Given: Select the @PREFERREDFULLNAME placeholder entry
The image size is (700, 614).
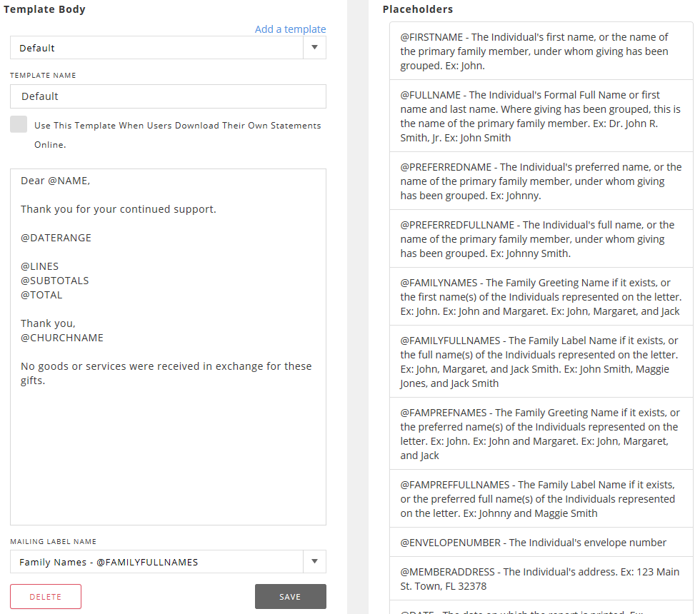Looking at the screenshot, I should pyautogui.click(x=541, y=239).
